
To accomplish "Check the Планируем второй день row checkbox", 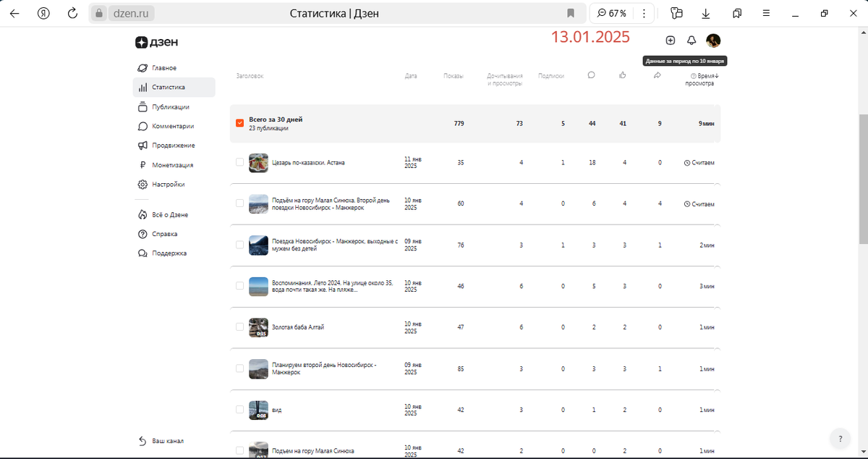I will tap(239, 369).
